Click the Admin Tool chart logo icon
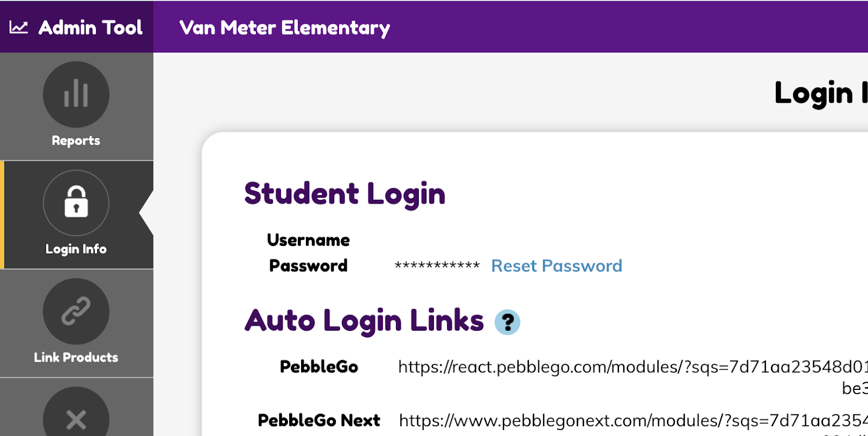This screenshot has width=868, height=436. click(x=19, y=27)
